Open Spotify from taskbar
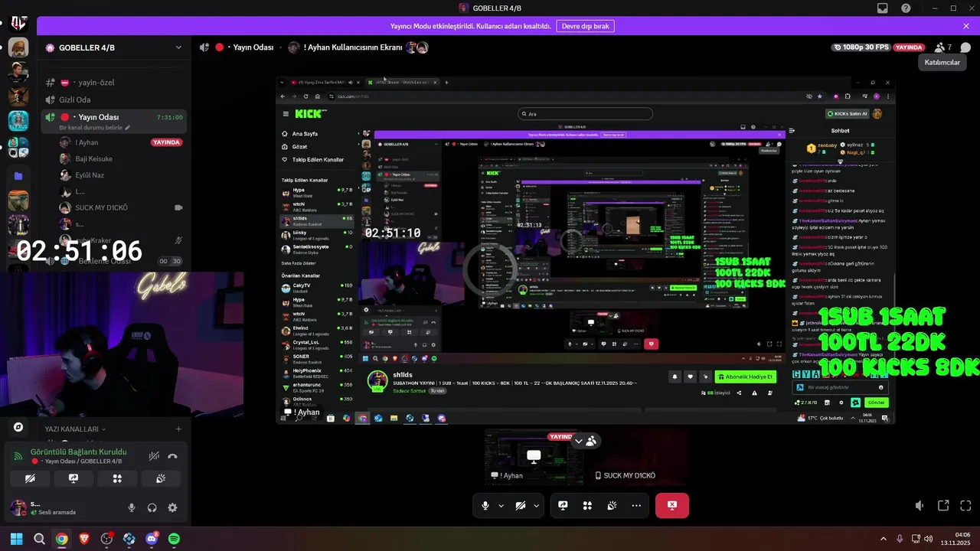Screen dimensions: 980x551 tap(174, 539)
